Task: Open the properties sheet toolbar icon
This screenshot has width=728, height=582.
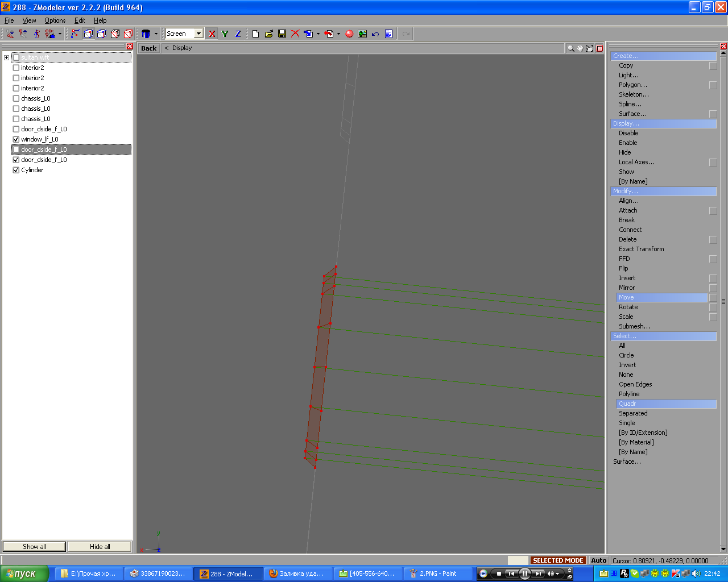Action: [x=388, y=34]
